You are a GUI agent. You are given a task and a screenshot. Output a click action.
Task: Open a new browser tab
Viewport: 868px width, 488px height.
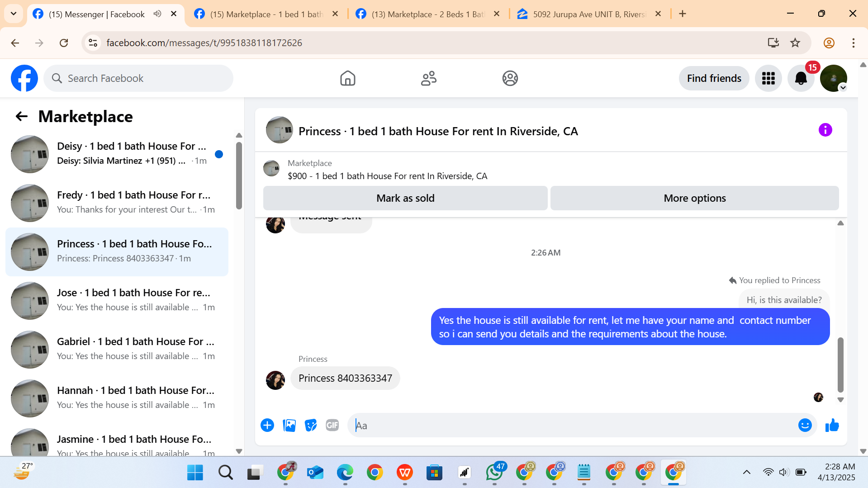click(683, 14)
